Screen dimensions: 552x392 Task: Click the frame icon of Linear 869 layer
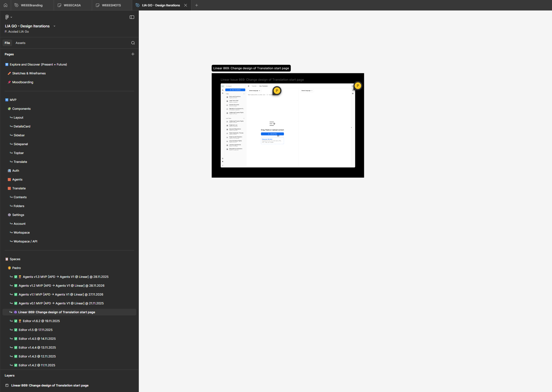(7, 385)
